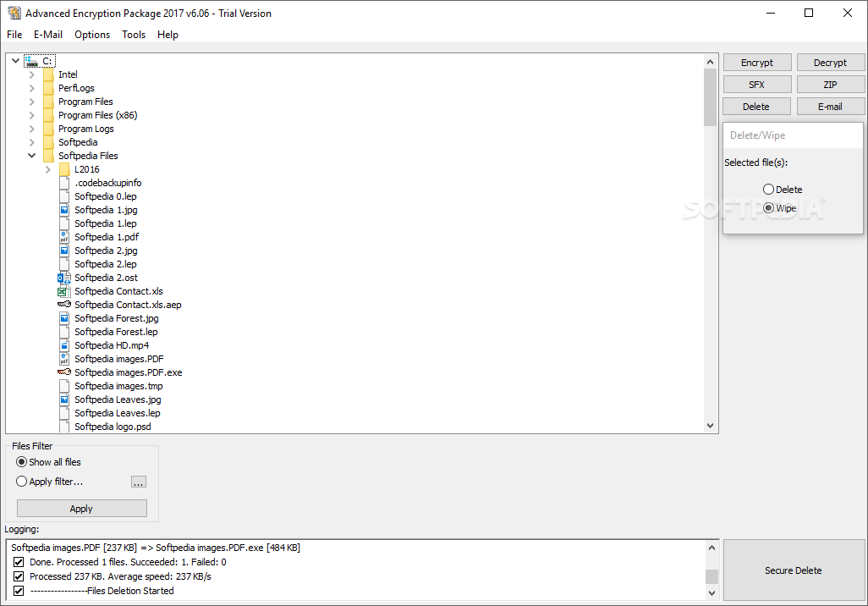The height and width of the screenshot is (606, 868).
Task: Click the Softpedia folder icon
Action: 49,142
